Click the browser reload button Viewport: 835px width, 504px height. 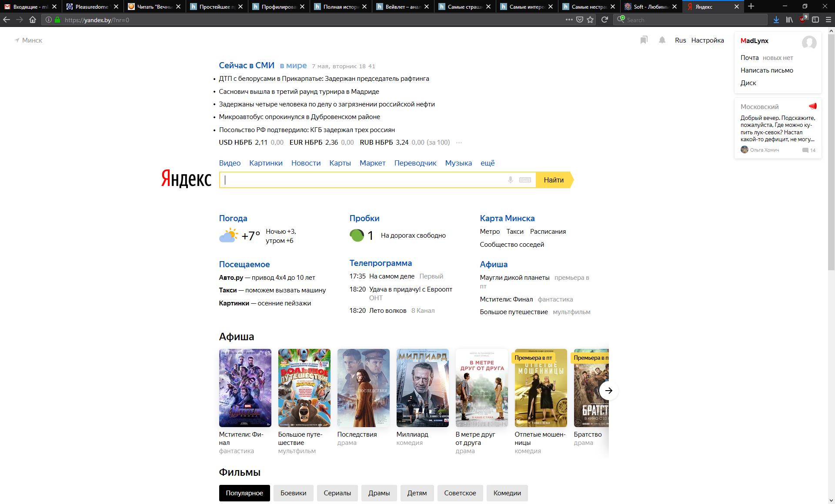tap(605, 20)
